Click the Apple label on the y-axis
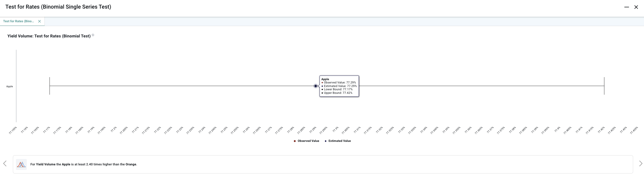644x176 pixels. click(x=10, y=86)
